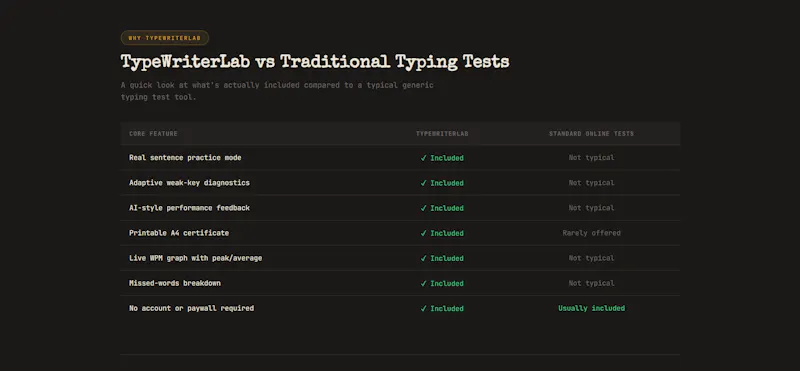Select the Adaptive weak-key diagnostics row label
Screen dimensions: 800x371
[189, 183]
